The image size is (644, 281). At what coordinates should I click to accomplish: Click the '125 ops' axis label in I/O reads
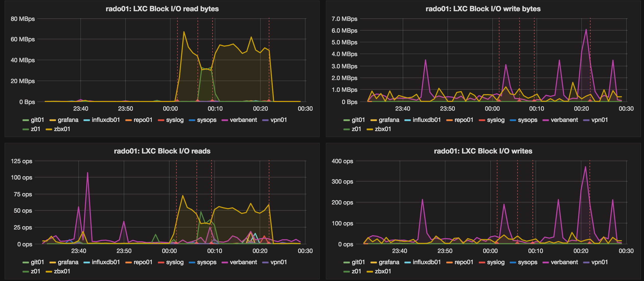click(x=21, y=161)
